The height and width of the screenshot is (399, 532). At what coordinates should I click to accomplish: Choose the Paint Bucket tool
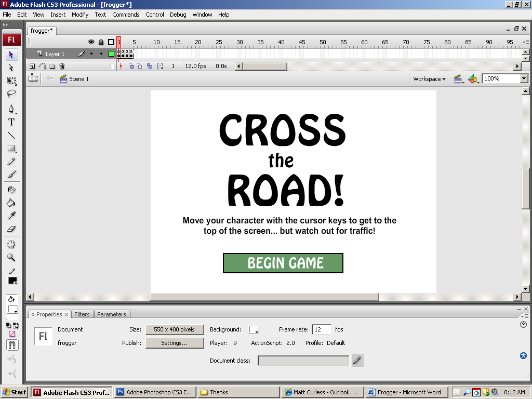coord(11,203)
